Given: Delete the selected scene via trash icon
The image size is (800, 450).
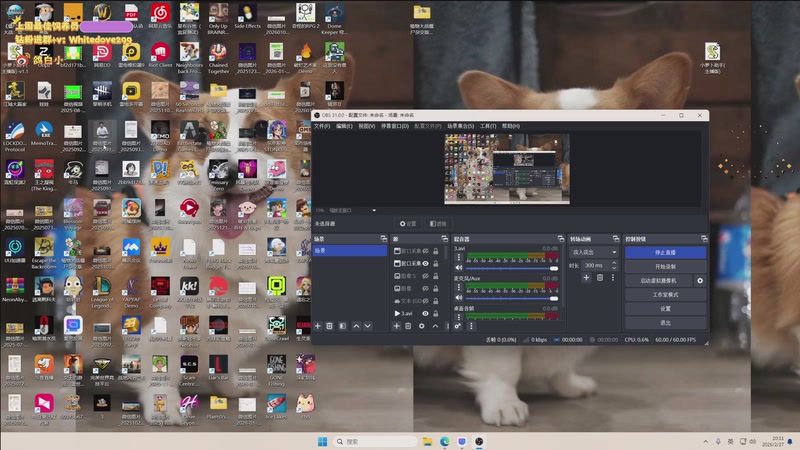Looking at the screenshot, I should click(x=330, y=326).
